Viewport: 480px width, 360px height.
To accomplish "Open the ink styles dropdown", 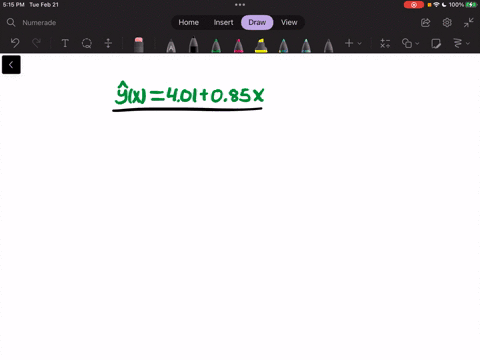I will (x=461, y=43).
